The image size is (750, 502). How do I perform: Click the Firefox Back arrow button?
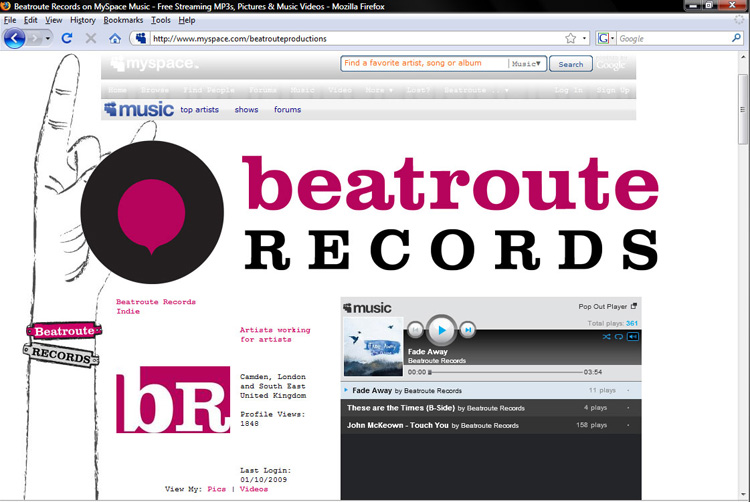pyautogui.click(x=14, y=38)
